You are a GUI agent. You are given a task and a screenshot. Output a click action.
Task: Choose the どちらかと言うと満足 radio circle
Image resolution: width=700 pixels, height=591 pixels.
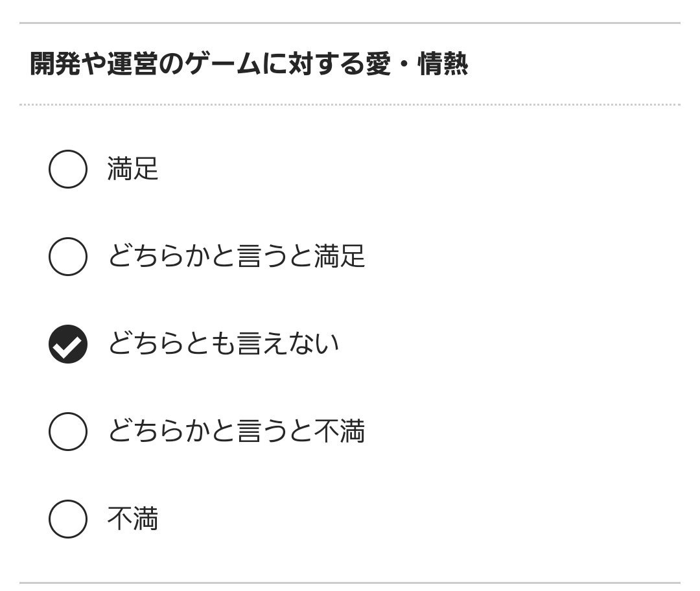[x=68, y=257]
